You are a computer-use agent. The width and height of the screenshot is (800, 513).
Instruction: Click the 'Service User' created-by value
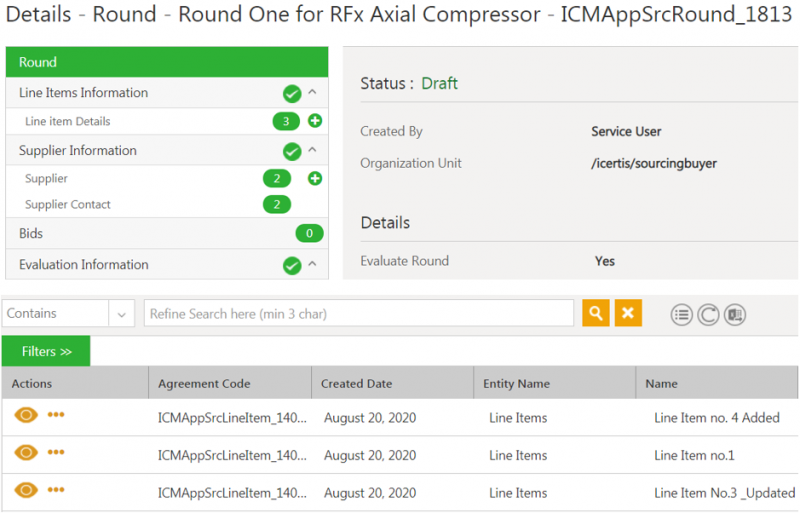pos(626,132)
